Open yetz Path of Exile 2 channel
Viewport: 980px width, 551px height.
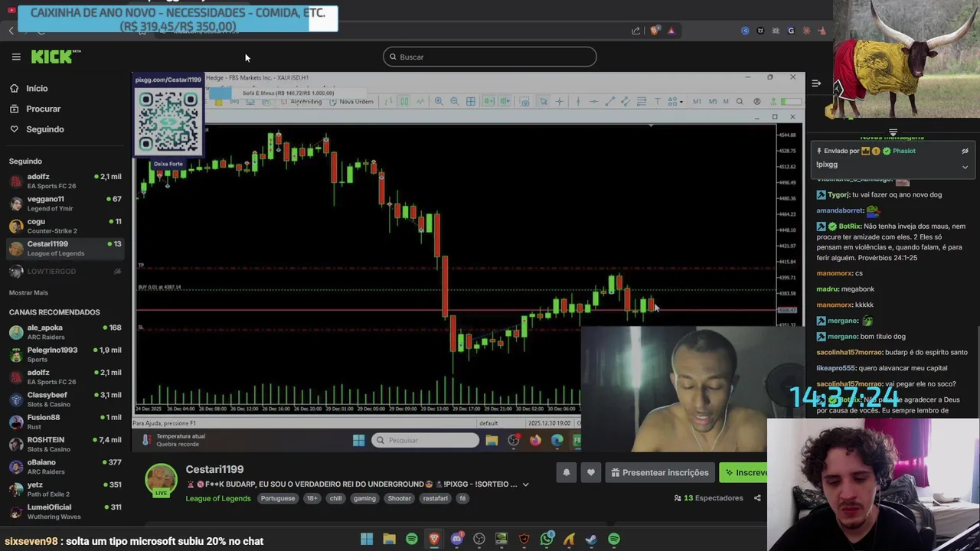65,488
